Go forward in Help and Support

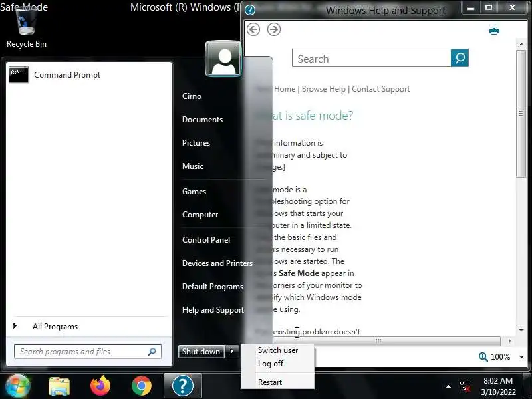274,29
